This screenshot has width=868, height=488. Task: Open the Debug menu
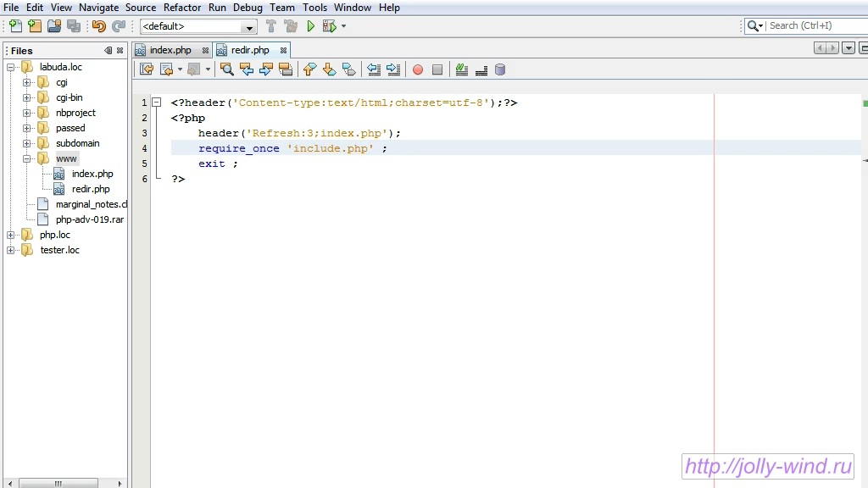pyautogui.click(x=248, y=8)
